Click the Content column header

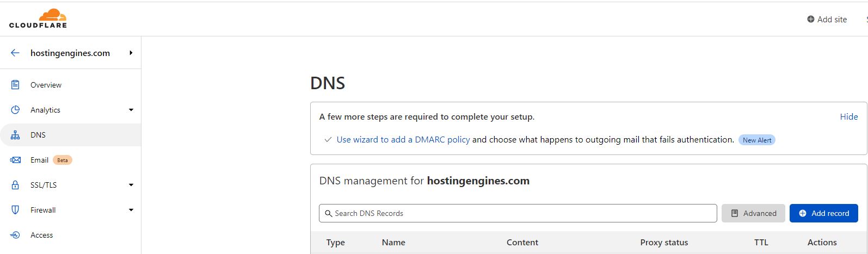tap(522, 243)
